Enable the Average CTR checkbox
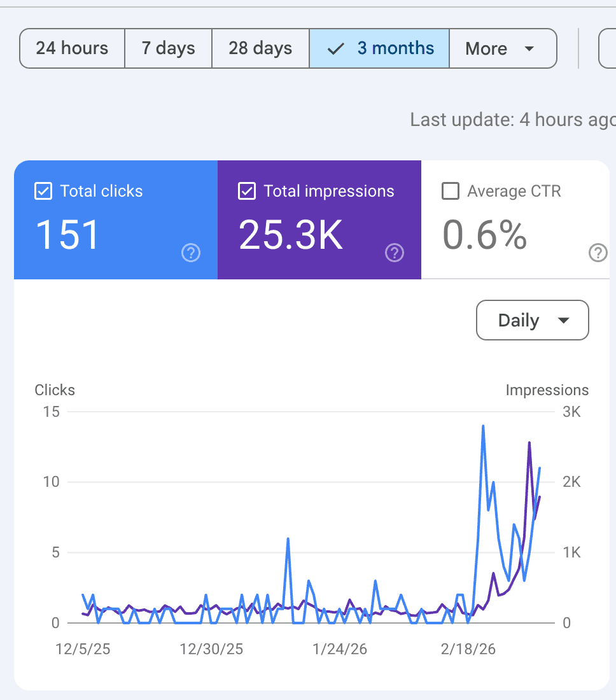616x700 pixels. click(x=450, y=190)
